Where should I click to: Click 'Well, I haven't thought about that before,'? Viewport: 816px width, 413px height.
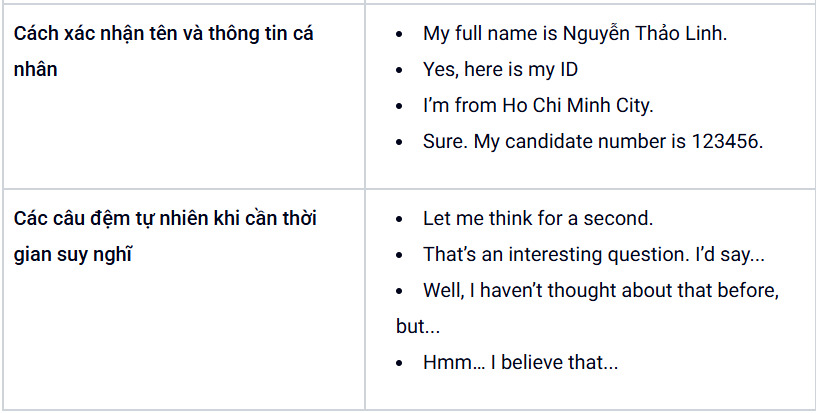pyautogui.click(x=601, y=290)
